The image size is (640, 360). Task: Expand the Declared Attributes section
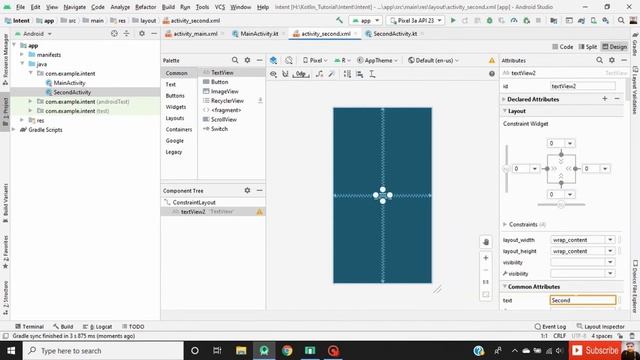pos(504,99)
